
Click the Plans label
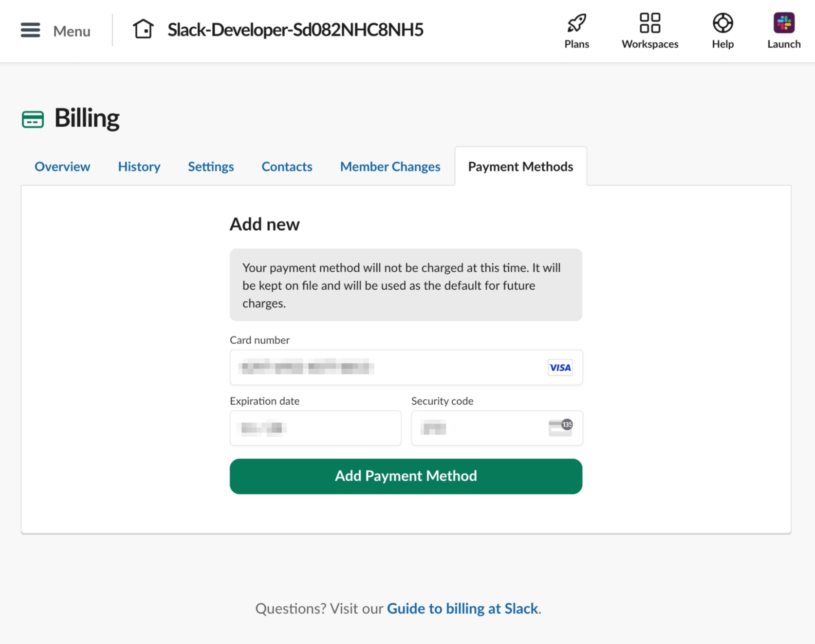pos(577,44)
